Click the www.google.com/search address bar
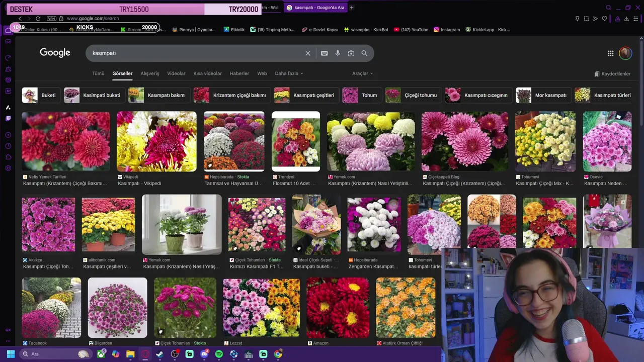The height and width of the screenshot is (362, 644). point(93,19)
